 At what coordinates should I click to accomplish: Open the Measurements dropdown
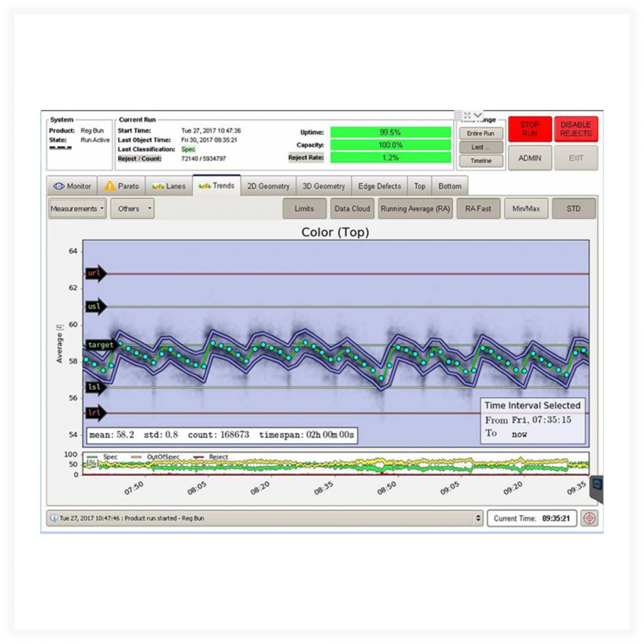78,208
